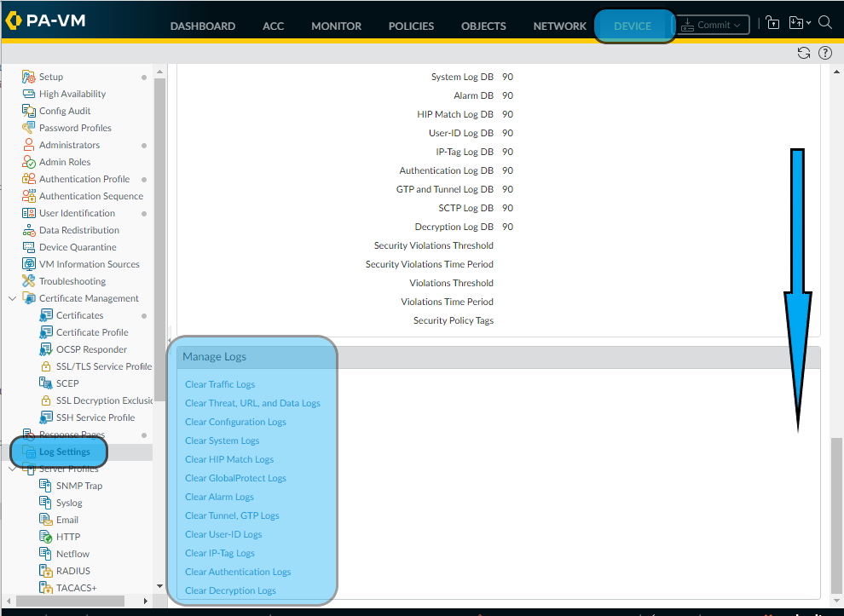This screenshot has height=616, width=844.
Task: Click Clear Decryption Logs link
Action: [230, 590]
